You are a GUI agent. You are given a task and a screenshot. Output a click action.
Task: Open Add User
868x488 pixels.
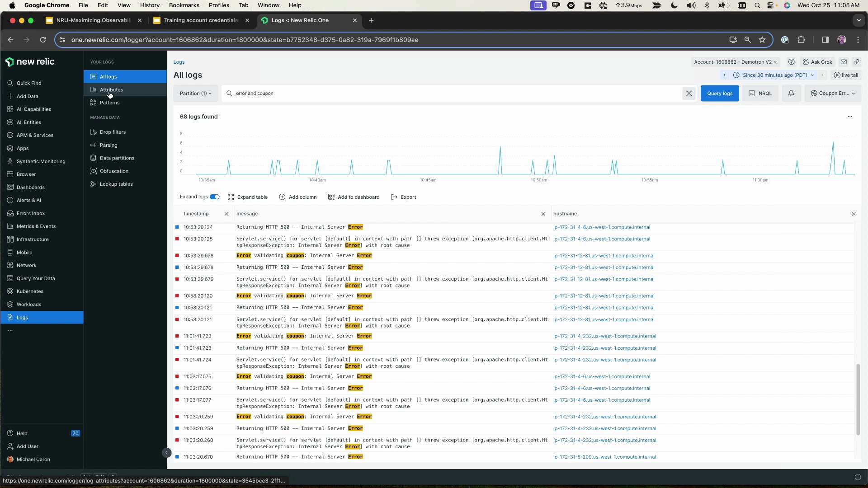click(27, 446)
